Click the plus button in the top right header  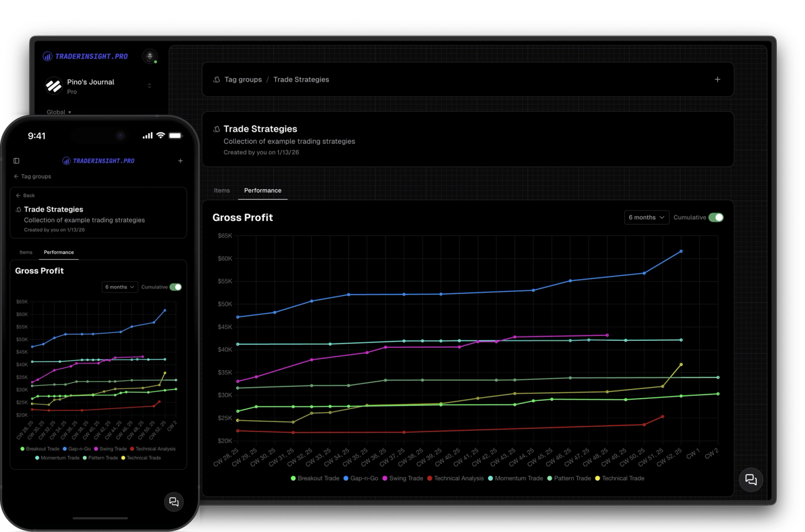717,79
